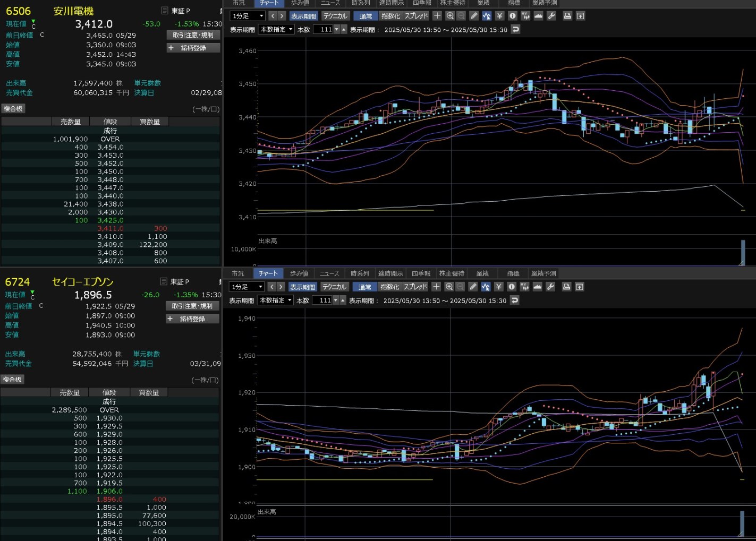Select 指数化 mode in 安川電機 chart

391,16
